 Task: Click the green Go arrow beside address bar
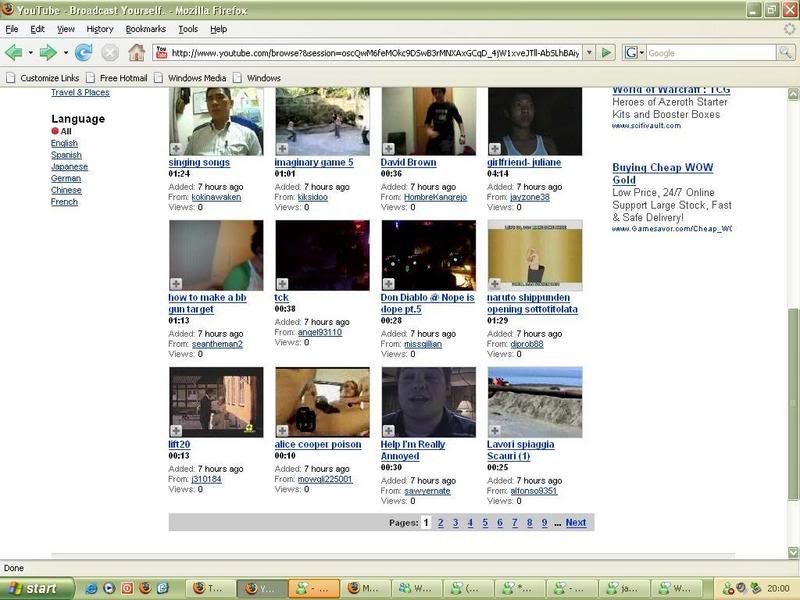click(606, 52)
